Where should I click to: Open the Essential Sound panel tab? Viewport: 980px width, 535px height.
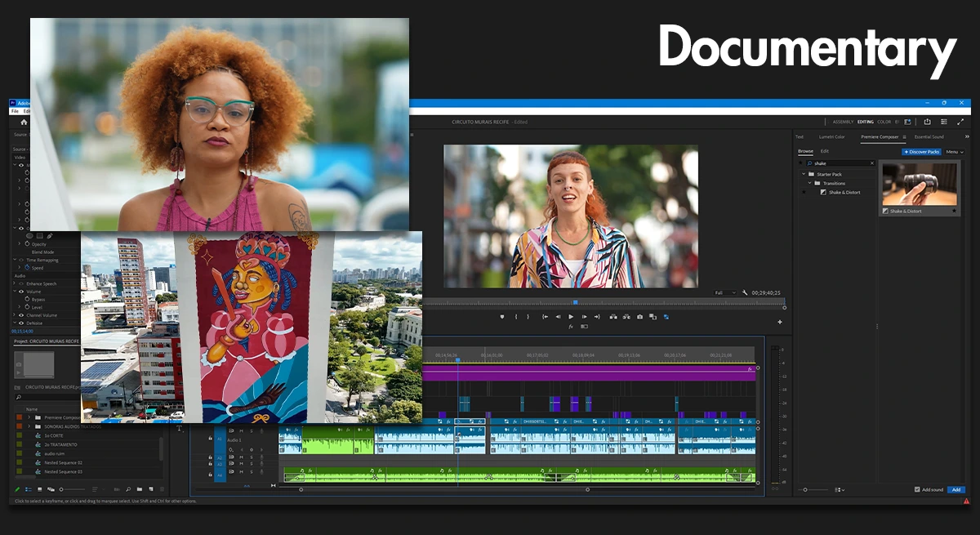[929, 136]
